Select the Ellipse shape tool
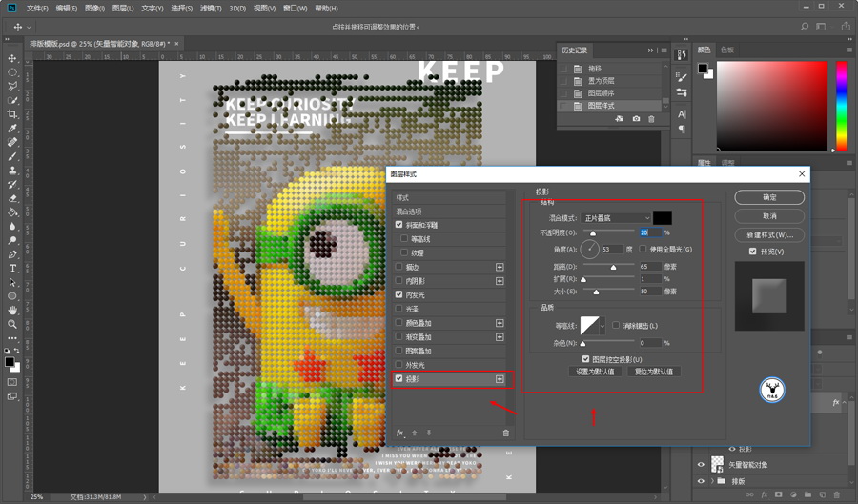Image resolution: width=858 pixels, height=504 pixels. pos(12,296)
